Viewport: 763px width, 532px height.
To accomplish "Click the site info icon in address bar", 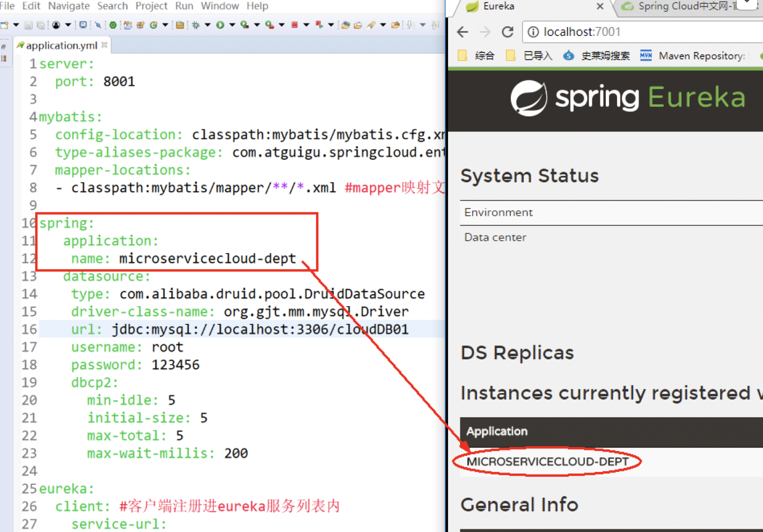I will click(x=533, y=32).
